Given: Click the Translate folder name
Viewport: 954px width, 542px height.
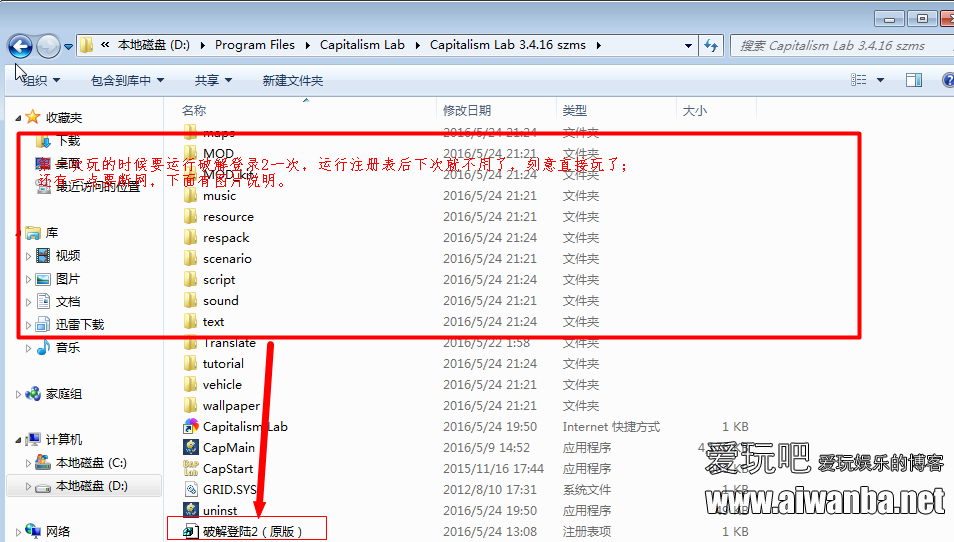Looking at the screenshot, I should click(229, 343).
